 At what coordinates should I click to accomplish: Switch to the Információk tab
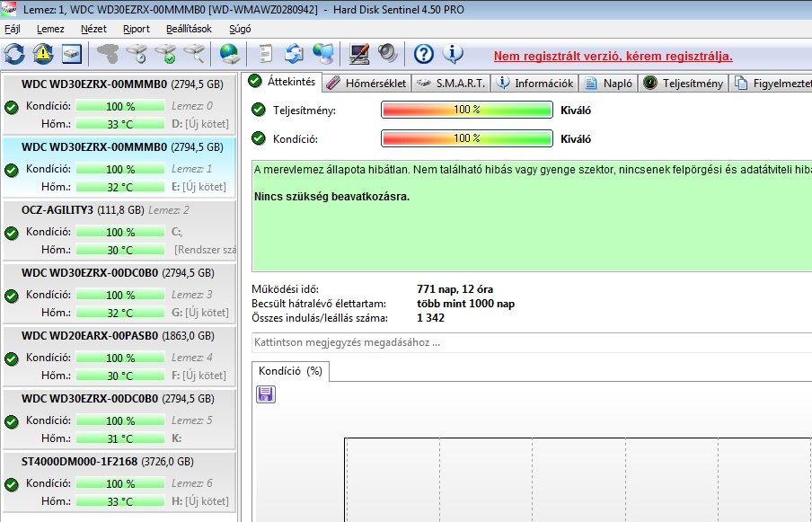tap(535, 83)
